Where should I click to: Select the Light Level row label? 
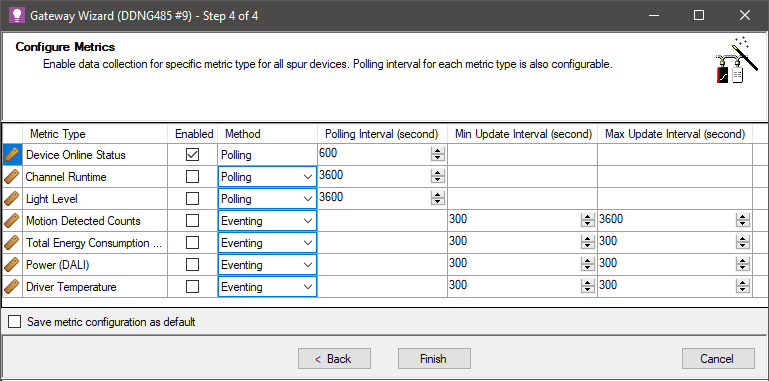click(52, 199)
